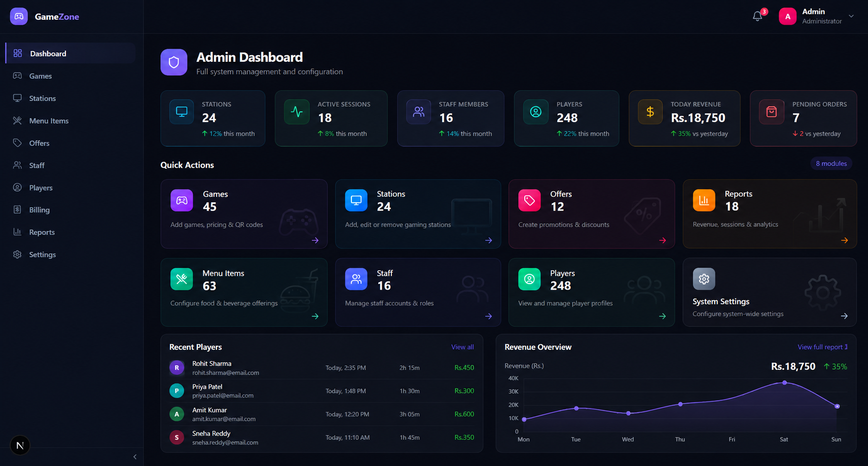Click the System Settings gear icon

704,279
